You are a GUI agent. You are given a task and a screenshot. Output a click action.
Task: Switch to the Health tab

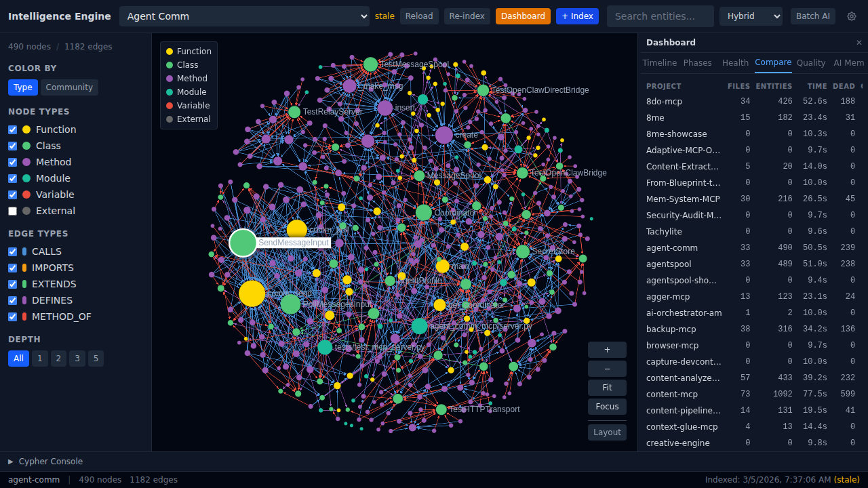pyautogui.click(x=735, y=63)
